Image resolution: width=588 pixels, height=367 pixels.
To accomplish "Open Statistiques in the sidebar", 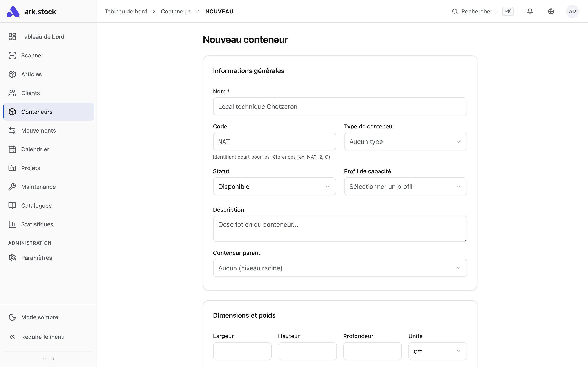I will (x=37, y=224).
